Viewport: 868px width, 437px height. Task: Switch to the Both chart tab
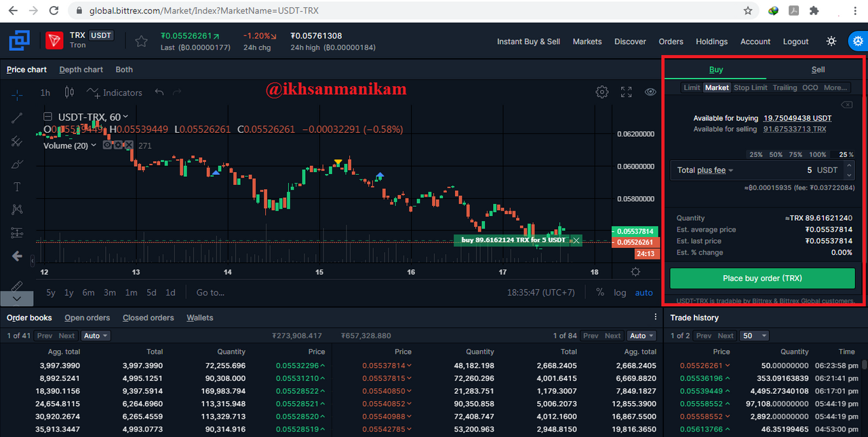124,69
